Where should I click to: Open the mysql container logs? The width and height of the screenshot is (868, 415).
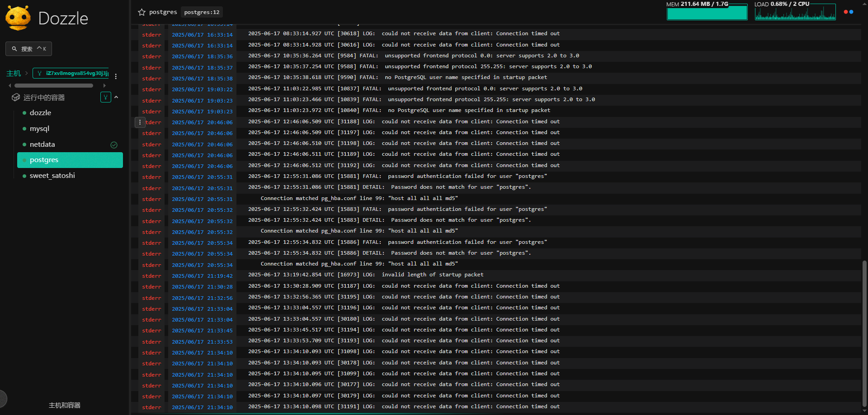coord(39,129)
